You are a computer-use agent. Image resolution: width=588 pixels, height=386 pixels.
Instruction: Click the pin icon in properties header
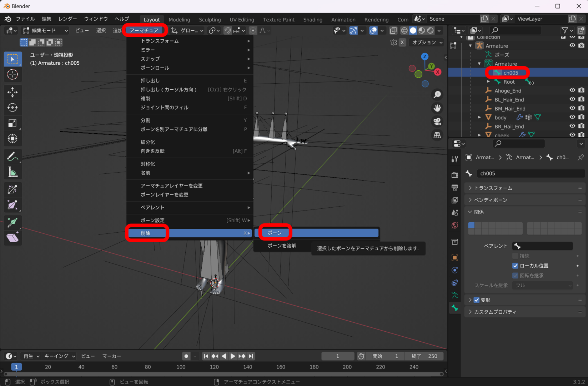coord(581,157)
